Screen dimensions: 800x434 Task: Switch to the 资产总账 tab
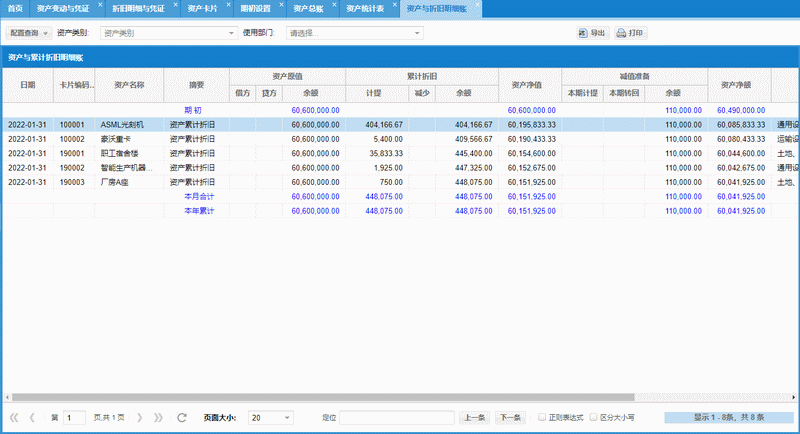point(308,9)
